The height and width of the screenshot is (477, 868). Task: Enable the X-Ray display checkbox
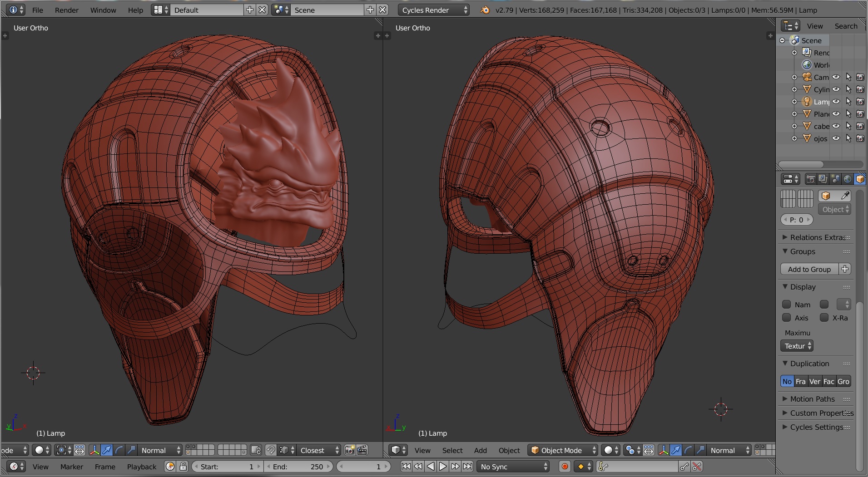point(824,318)
